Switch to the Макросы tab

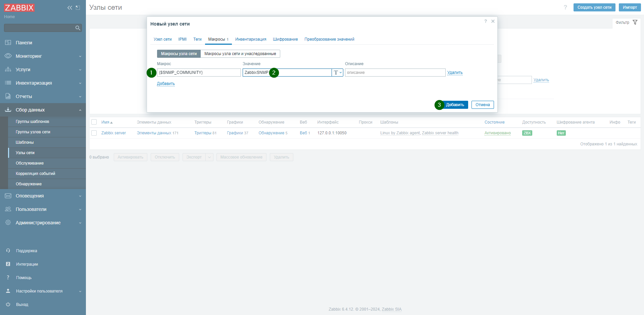218,39
